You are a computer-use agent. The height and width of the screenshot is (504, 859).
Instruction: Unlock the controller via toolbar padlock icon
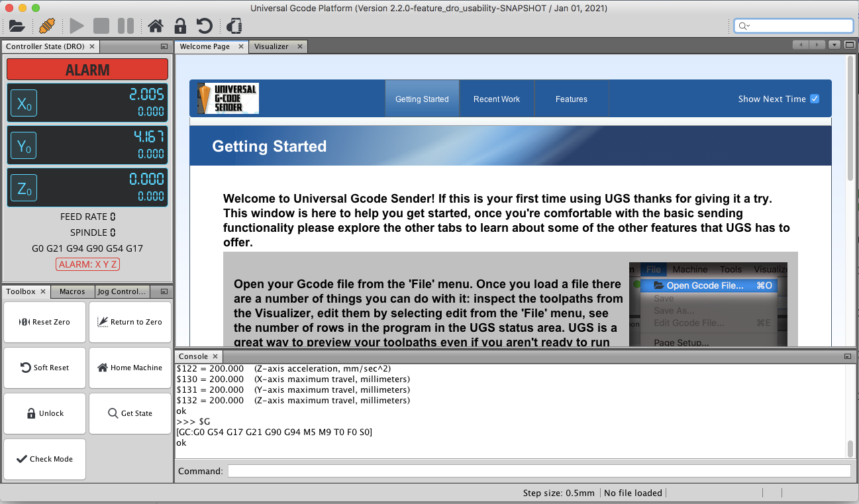click(180, 26)
